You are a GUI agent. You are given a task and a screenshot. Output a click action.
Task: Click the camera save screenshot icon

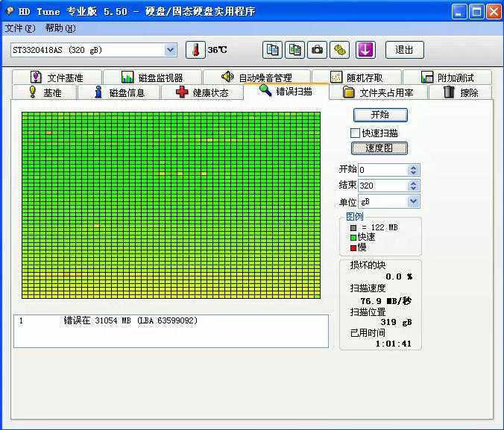coord(318,50)
